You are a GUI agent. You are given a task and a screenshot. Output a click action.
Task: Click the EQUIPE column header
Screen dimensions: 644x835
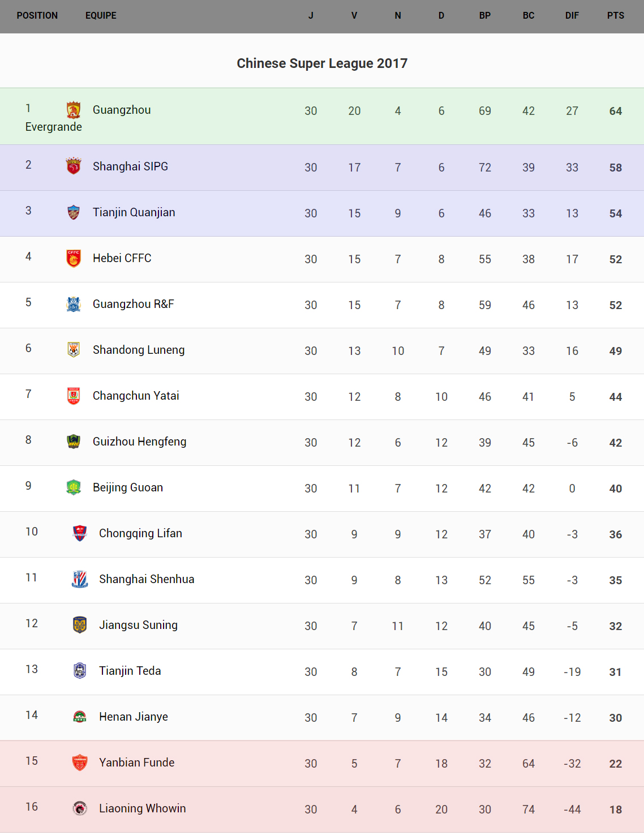coord(101,16)
